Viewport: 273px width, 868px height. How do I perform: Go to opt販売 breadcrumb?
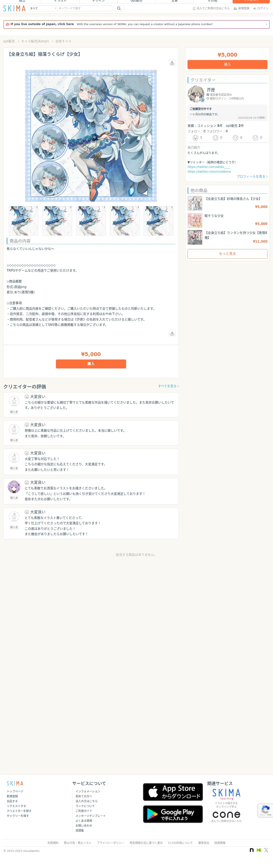tap(9, 41)
